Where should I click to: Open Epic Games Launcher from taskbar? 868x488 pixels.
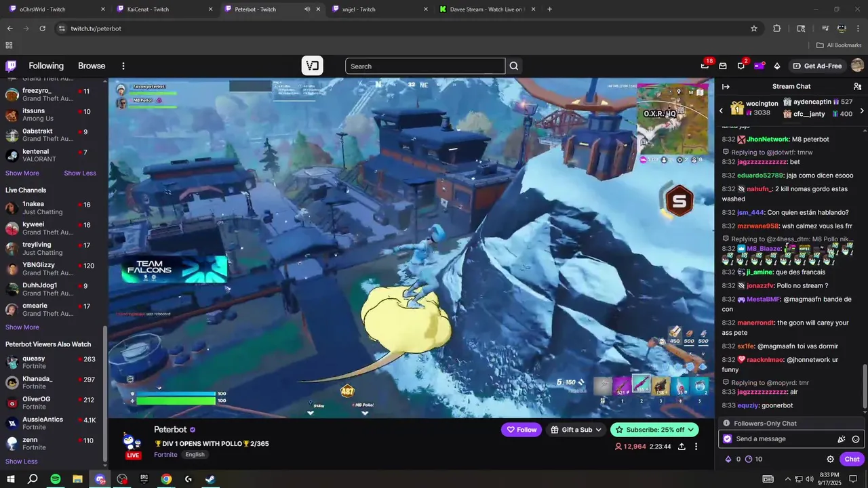tap(144, 479)
